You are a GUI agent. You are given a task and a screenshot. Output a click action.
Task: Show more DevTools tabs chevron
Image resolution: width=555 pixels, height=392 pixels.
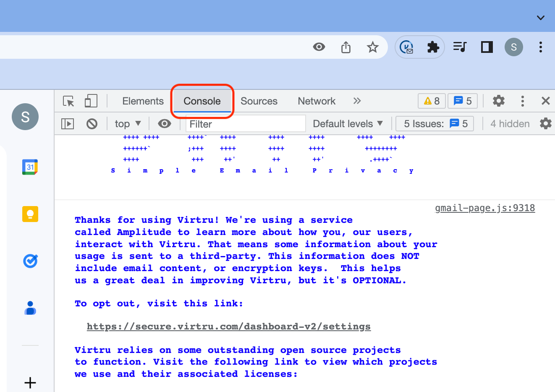[357, 101]
